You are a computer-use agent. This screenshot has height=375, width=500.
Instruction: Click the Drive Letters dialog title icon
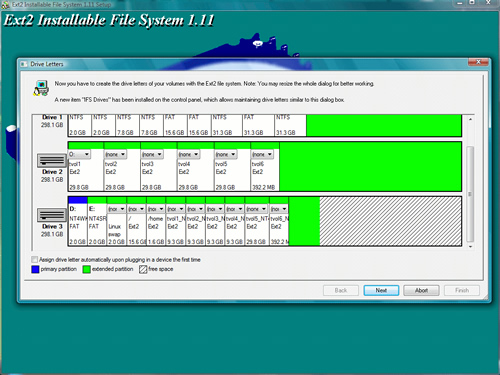point(23,64)
